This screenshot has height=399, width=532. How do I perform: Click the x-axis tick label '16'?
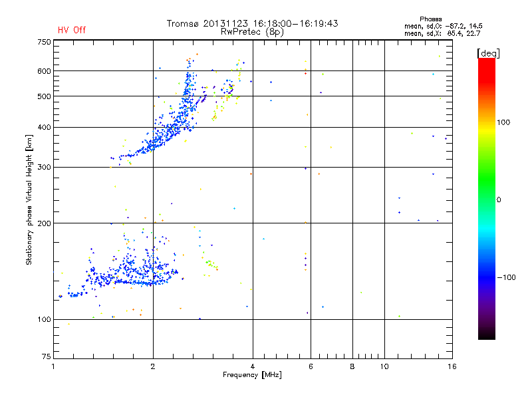pos(452,366)
